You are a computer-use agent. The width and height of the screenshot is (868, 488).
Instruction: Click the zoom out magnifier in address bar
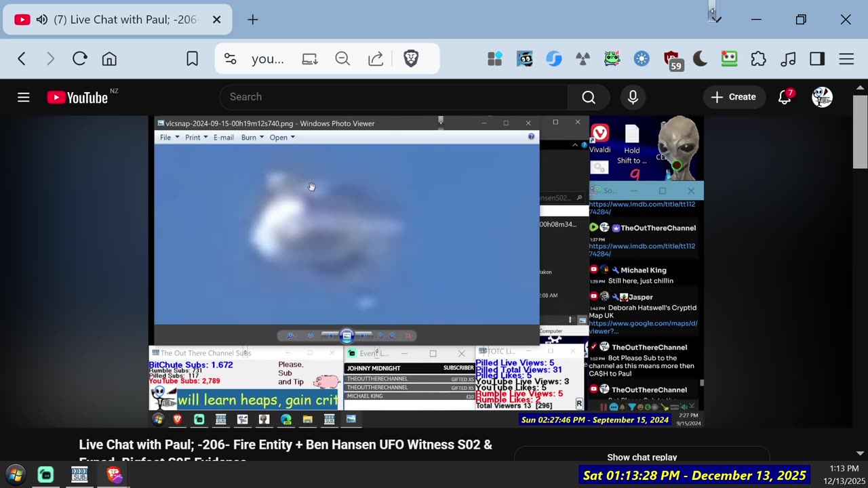click(x=342, y=59)
